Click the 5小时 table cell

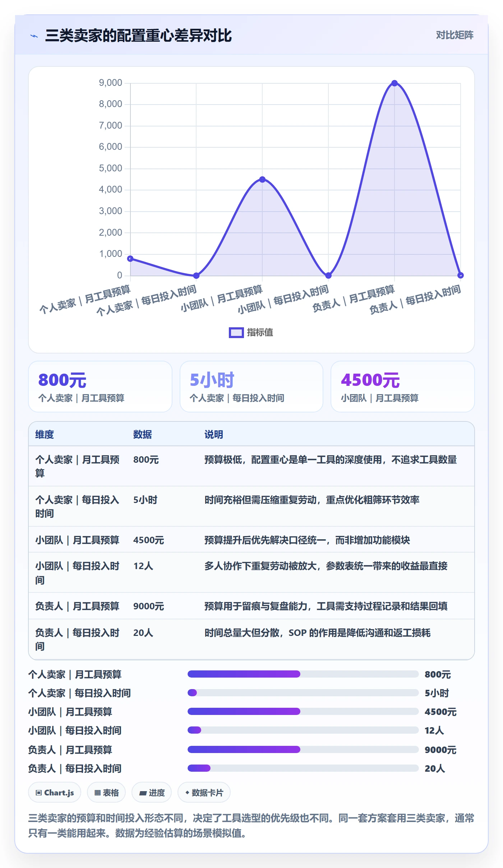coord(145,500)
